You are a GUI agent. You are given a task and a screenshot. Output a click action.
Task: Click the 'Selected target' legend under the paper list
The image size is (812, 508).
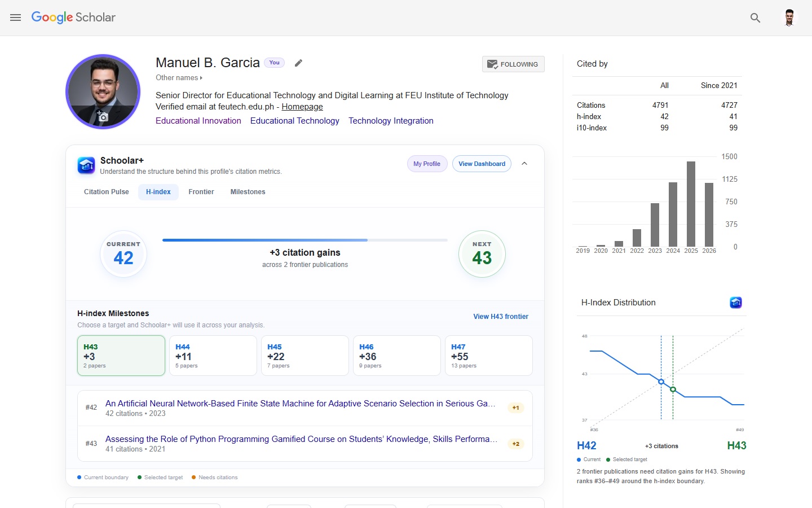pos(160,478)
